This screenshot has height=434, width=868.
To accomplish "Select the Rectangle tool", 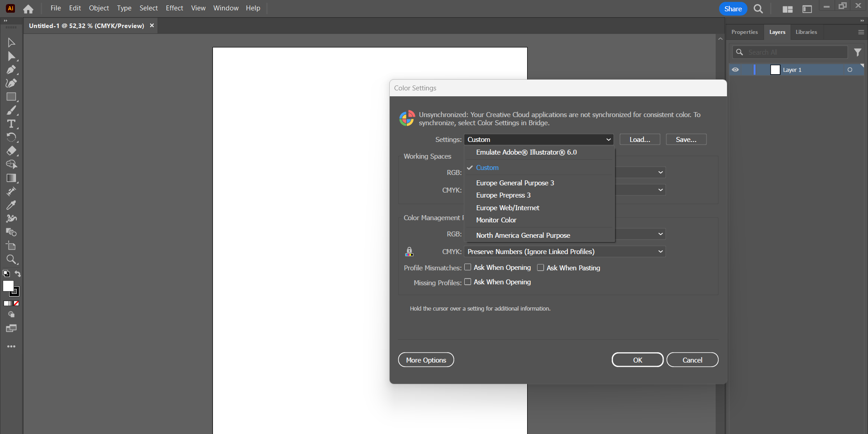I will [11, 97].
